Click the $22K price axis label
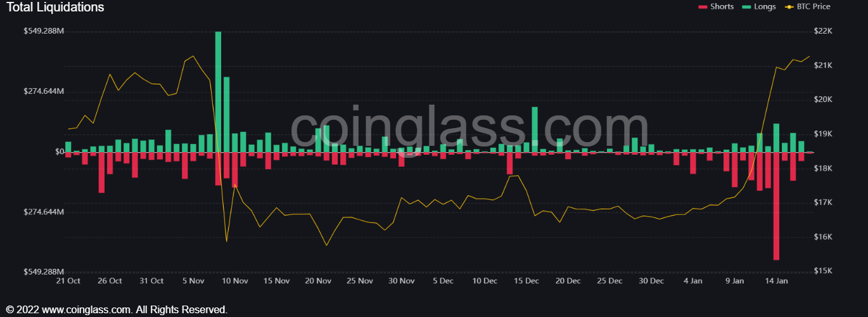Screen dimensions: 868x317 tap(823, 31)
